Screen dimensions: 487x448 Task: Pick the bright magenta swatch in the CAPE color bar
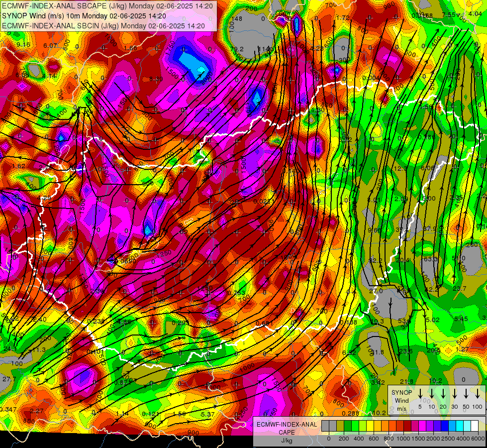click(x=422, y=426)
